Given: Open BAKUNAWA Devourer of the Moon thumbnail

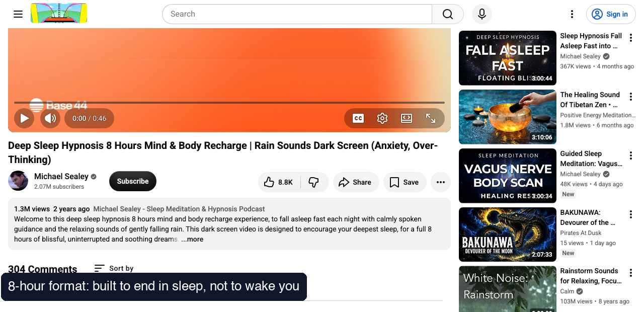Looking at the screenshot, I should click(508, 235).
